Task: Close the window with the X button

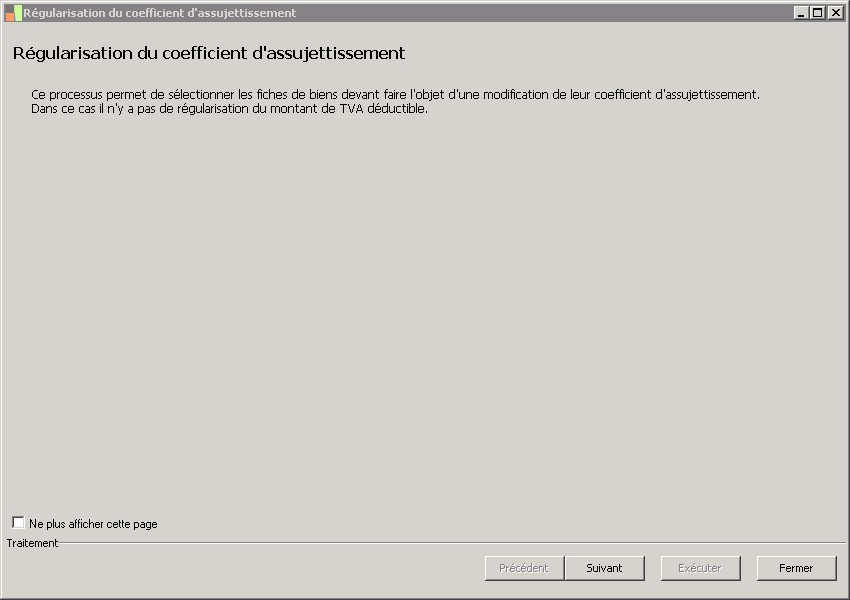Action: [x=835, y=13]
